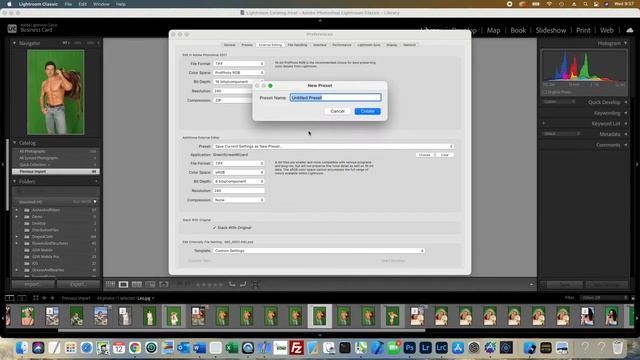The width and height of the screenshot is (640, 360).
Task: Select People view icon in toolbar
Action: (x=164, y=284)
